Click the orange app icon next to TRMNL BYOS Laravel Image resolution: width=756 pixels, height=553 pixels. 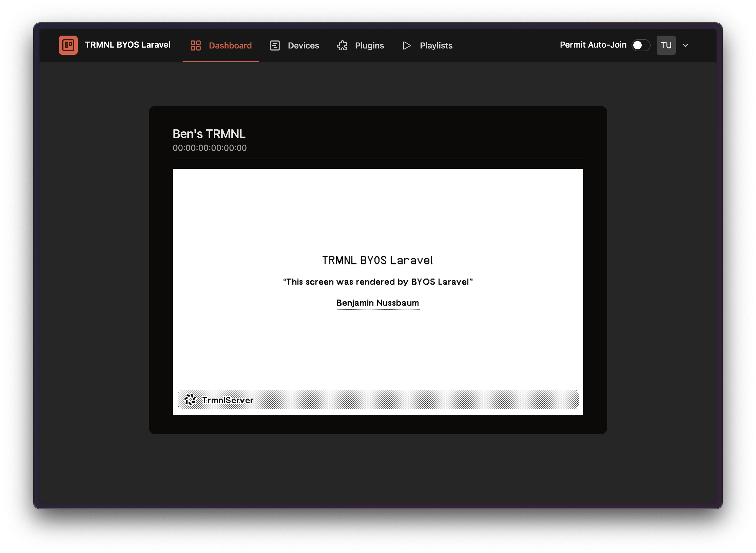(x=68, y=45)
